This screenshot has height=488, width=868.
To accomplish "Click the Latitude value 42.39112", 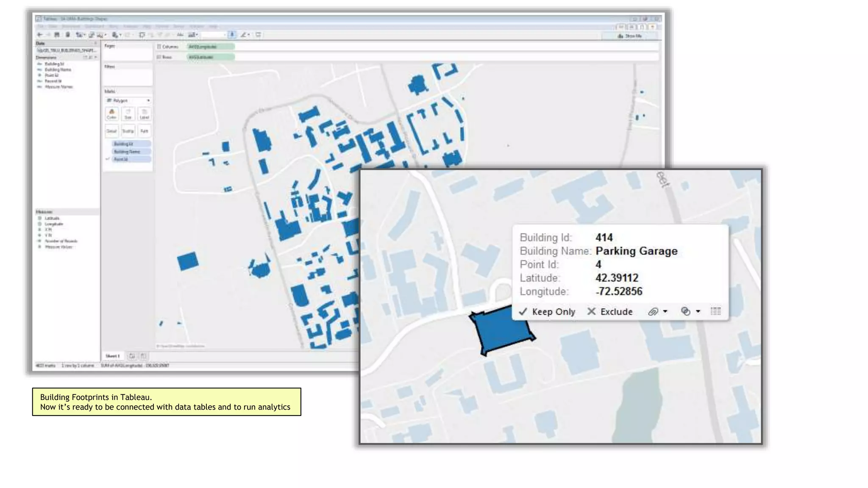I will [617, 278].
